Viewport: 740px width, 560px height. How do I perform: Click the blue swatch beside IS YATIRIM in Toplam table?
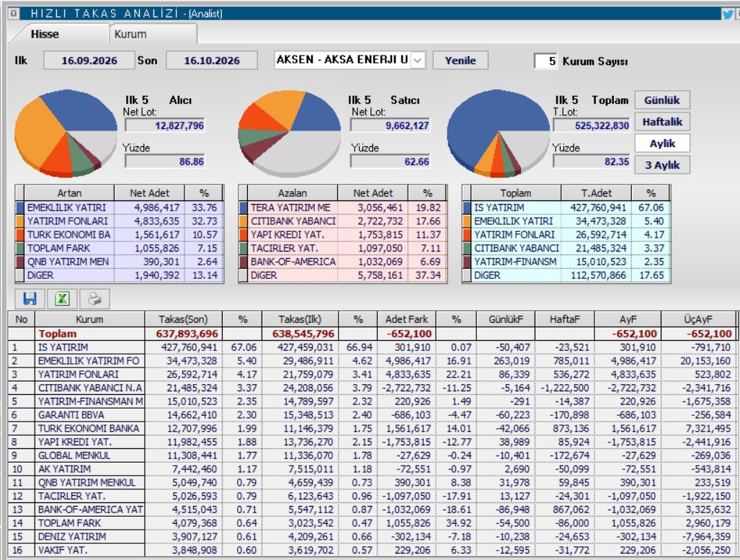point(467,208)
